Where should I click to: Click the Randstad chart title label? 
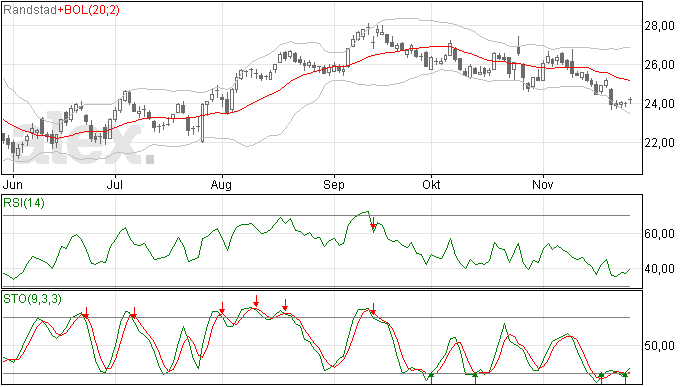(x=30, y=10)
